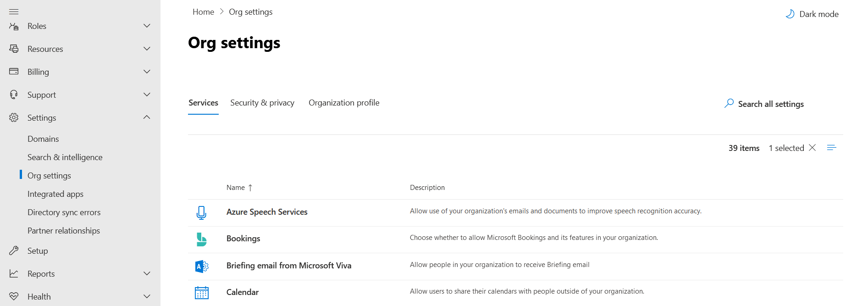Click the Billing label in sidebar
Screen dimensions: 868x306
click(38, 72)
